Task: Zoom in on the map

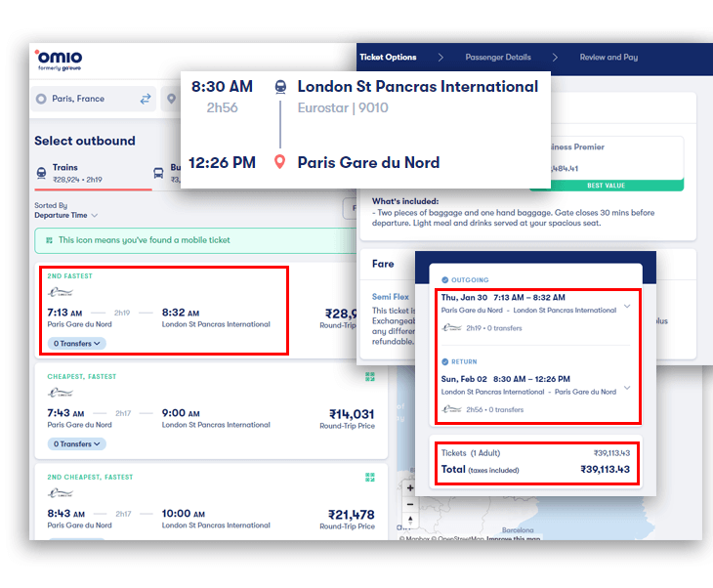Action: [410, 488]
